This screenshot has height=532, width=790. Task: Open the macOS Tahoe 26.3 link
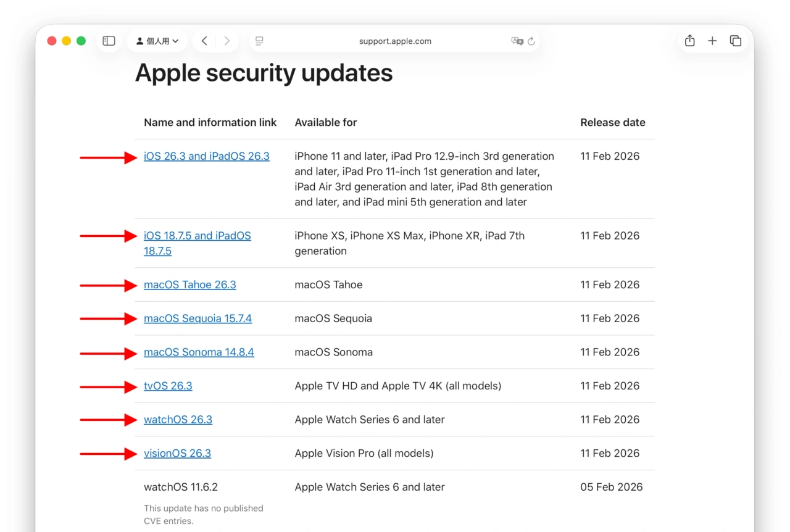click(189, 285)
